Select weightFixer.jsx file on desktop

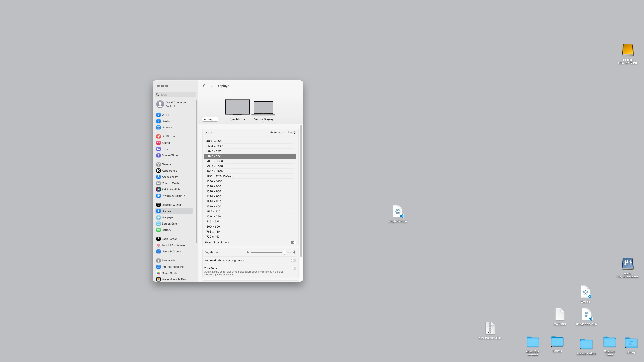point(397,212)
